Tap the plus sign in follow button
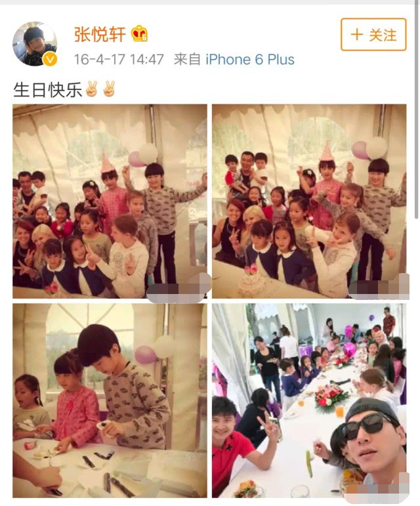This screenshot has width=420, height=506. (x=357, y=35)
